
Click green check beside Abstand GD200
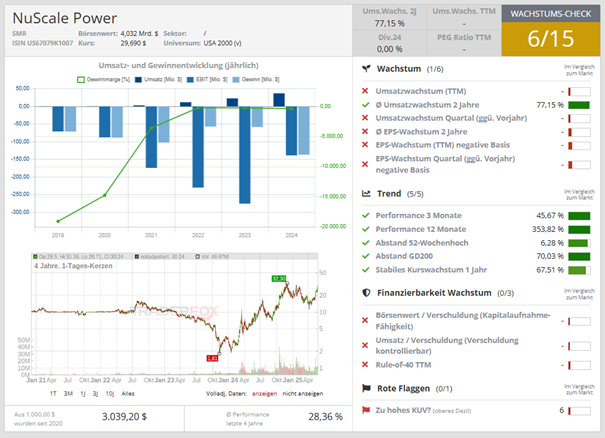tap(366, 256)
